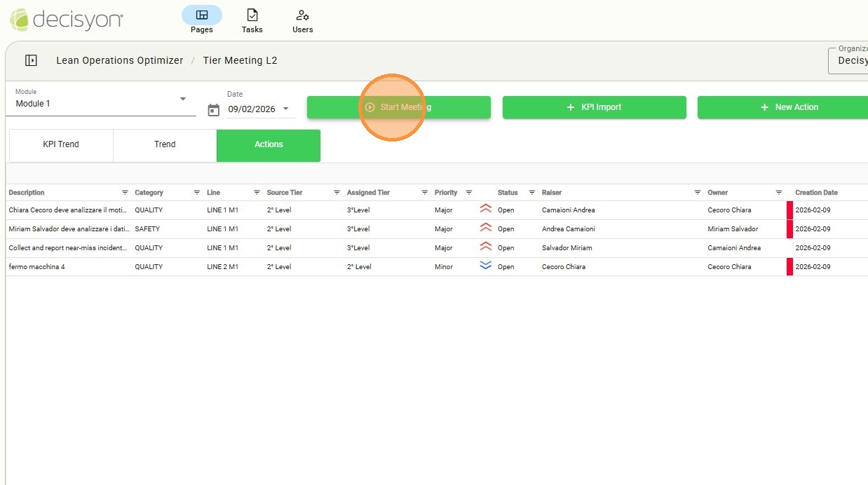Viewport: 868px width, 485px height.
Task: Click the Description column filter icon
Action: (x=125, y=193)
